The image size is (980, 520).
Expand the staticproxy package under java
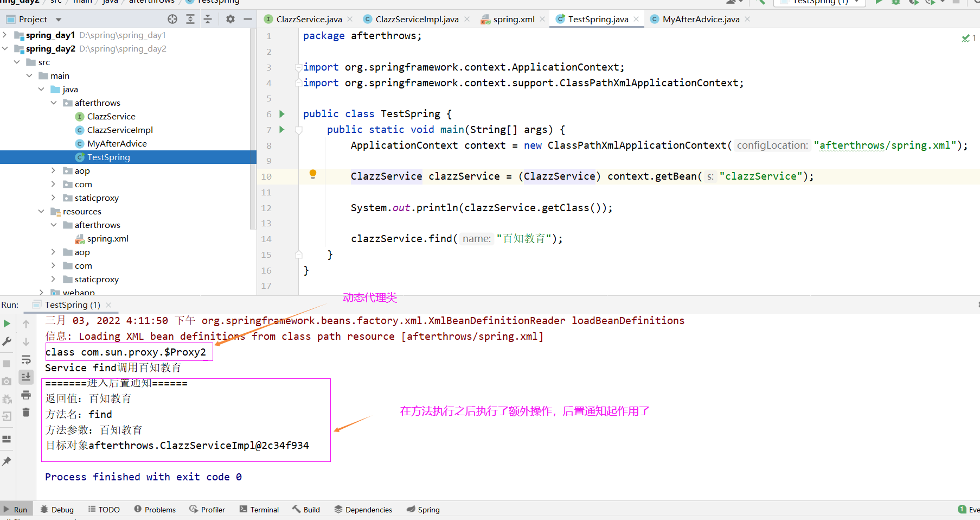(x=53, y=198)
